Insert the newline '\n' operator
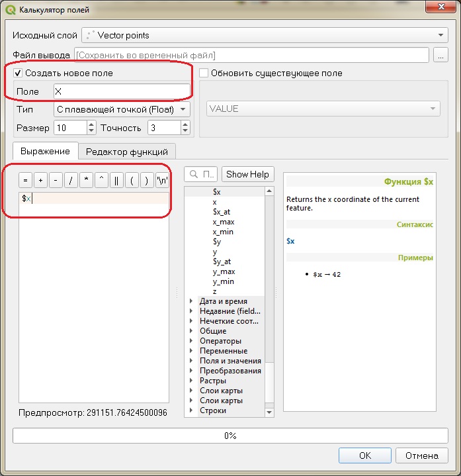 tap(162, 180)
